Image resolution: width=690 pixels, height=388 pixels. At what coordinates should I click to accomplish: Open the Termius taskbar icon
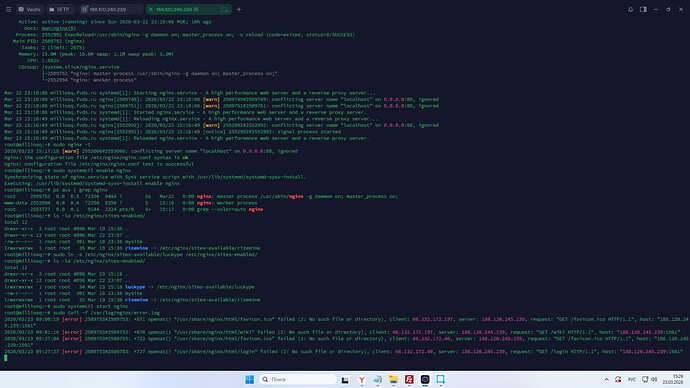pyautogui.click(x=425, y=380)
